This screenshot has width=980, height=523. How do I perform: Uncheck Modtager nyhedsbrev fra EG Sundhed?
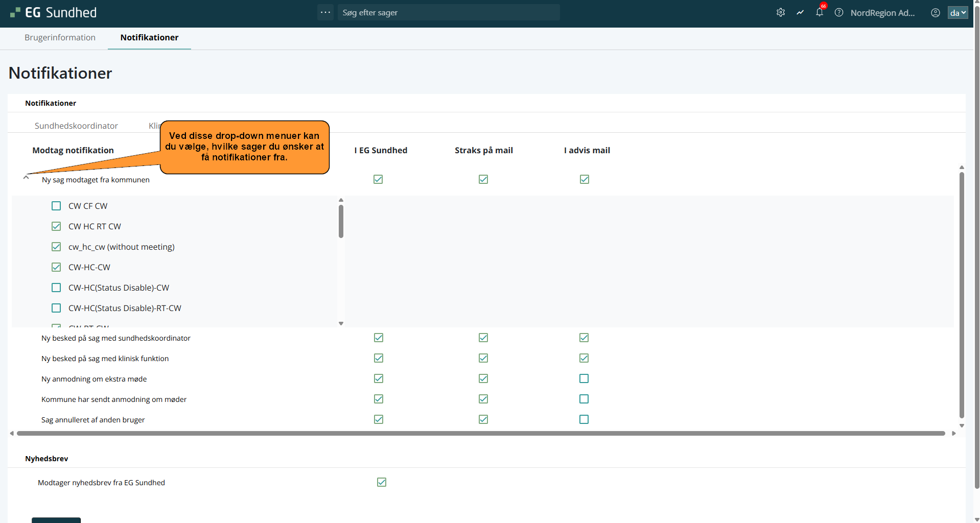click(382, 482)
